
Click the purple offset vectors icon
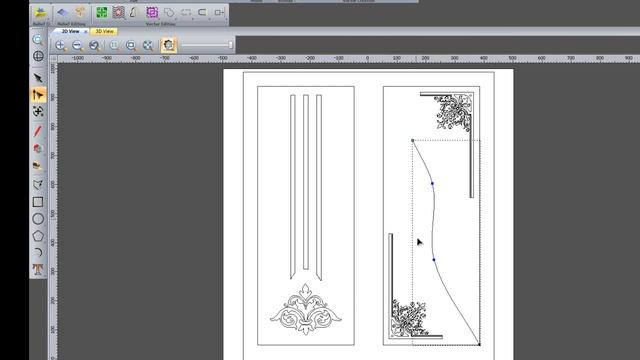click(152, 12)
